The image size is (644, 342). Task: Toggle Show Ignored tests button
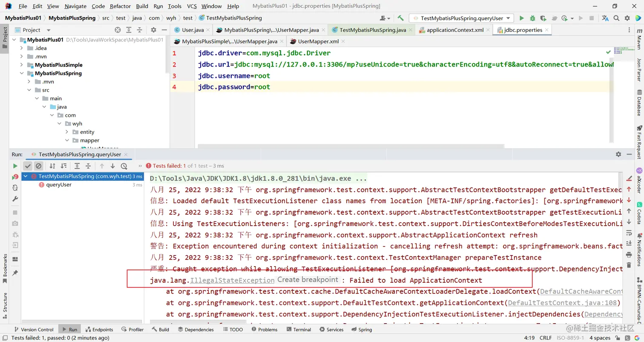point(39,166)
